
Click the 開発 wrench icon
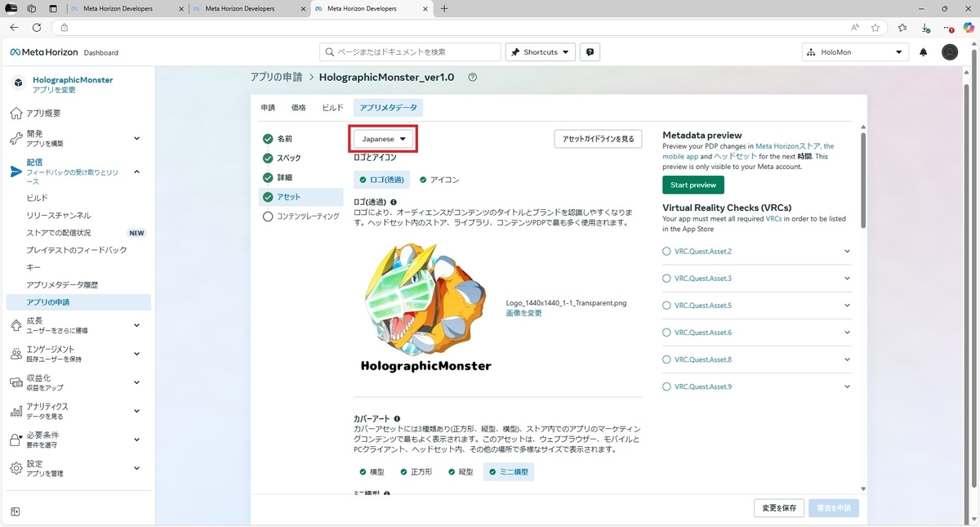16,138
